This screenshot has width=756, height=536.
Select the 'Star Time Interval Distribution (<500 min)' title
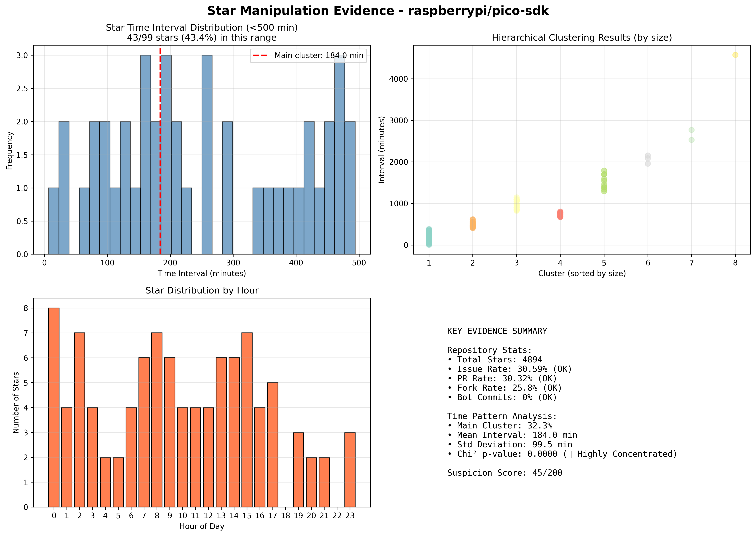[202, 28]
